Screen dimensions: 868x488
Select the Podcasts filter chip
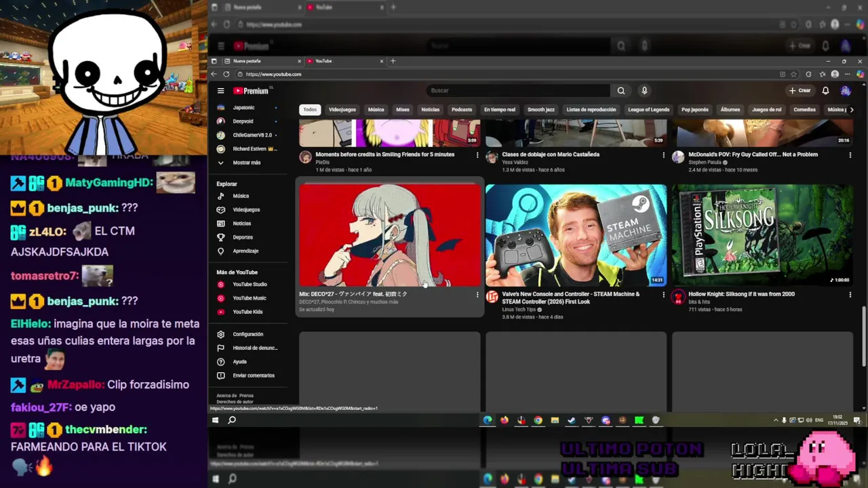[x=462, y=110]
